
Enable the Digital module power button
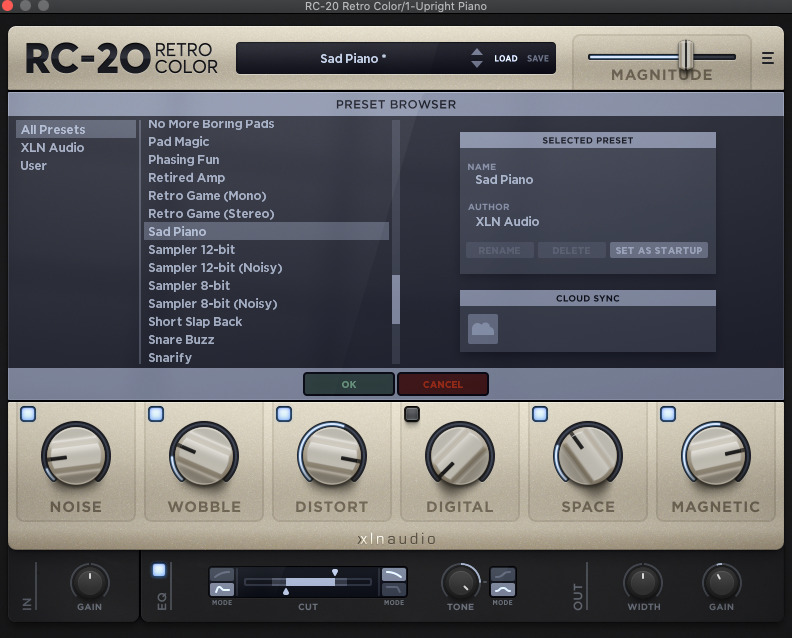pos(412,414)
